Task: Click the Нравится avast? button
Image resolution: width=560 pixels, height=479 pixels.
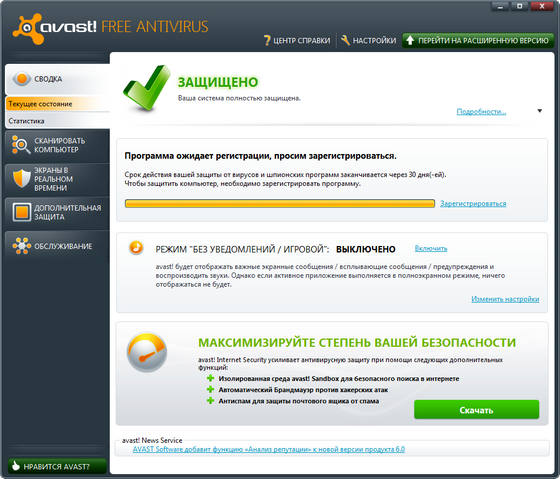Action: (58, 466)
